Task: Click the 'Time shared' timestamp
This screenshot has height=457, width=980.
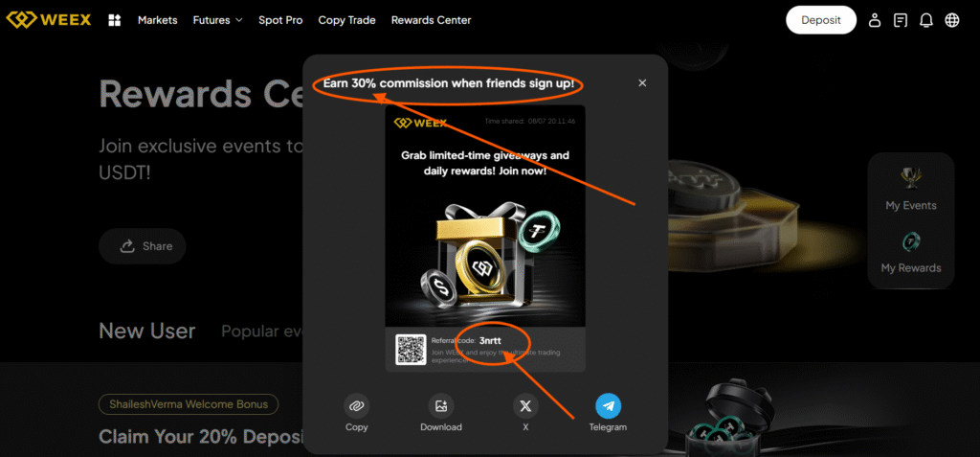Action: click(x=530, y=121)
